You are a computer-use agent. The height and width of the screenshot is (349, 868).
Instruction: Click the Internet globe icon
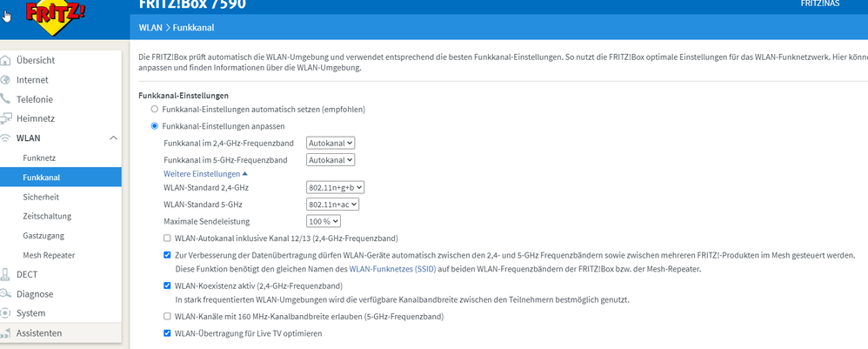(x=5, y=80)
